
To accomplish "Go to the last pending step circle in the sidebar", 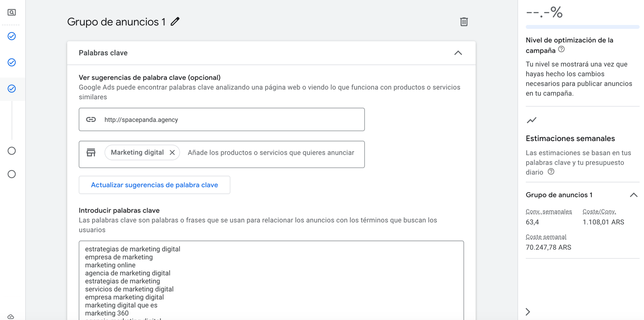I will (x=12, y=174).
